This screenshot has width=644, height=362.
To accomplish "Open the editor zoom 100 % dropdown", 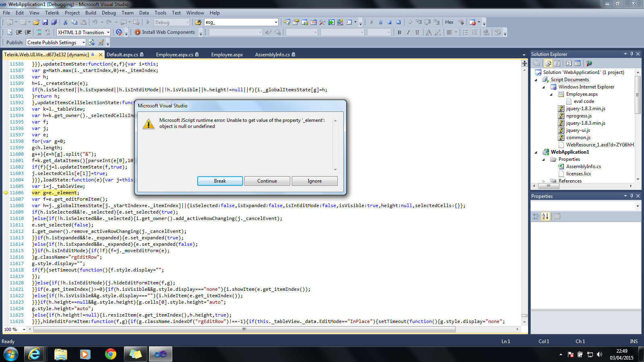I will 24,329.
